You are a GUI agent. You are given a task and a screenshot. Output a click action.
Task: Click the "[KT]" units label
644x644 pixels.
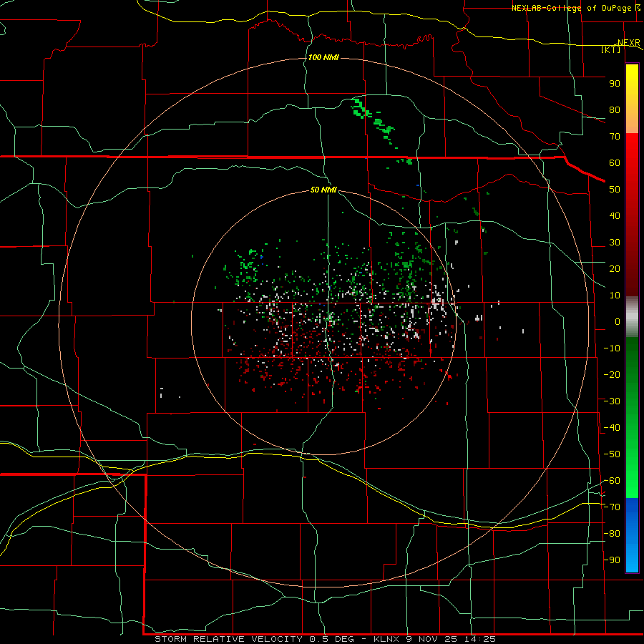tap(611, 49)
